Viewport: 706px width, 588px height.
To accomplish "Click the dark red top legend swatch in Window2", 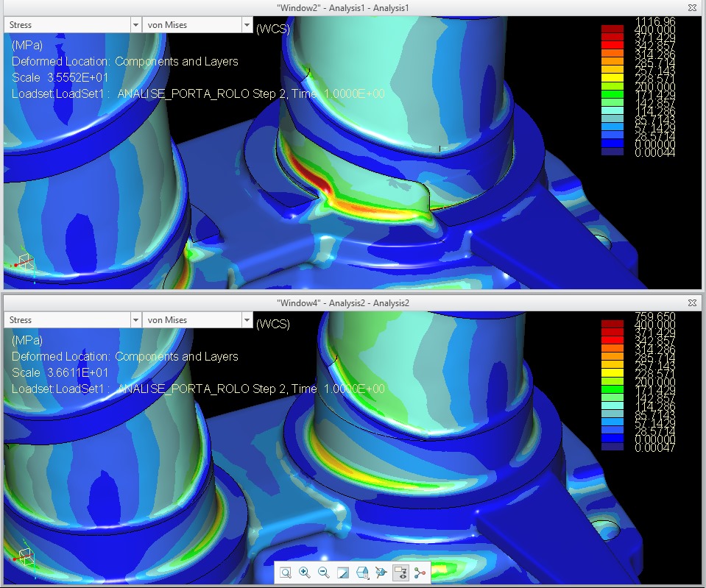I will (x=612, y=29).
